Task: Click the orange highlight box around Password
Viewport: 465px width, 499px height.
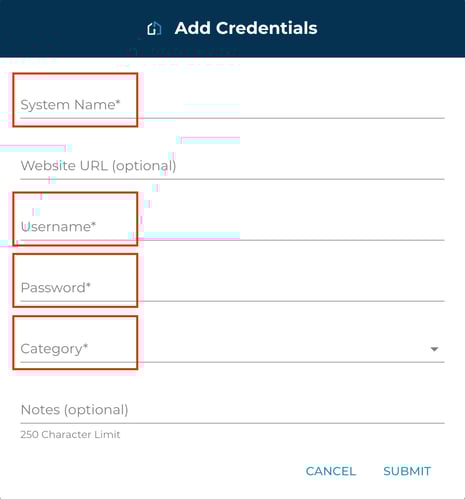Action: tap(75, 281)
